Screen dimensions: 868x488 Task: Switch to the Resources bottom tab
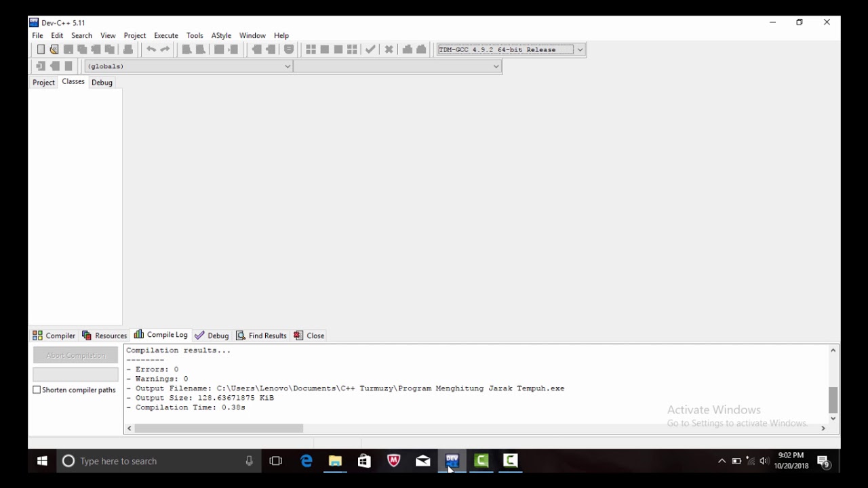click(104, 335)
